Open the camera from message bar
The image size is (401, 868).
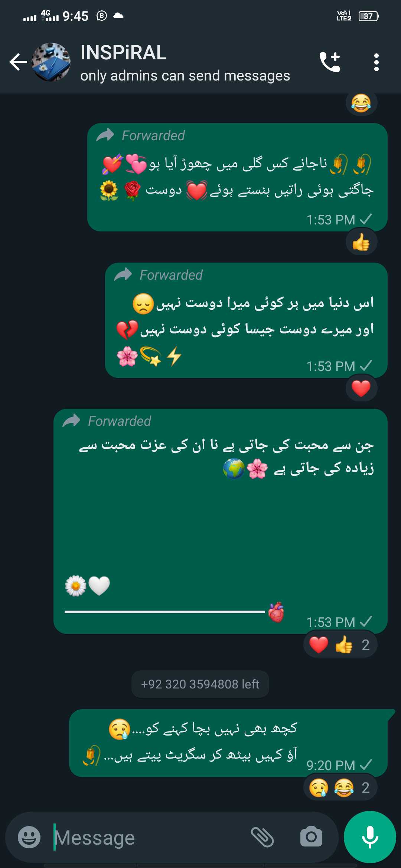point(311,837)
